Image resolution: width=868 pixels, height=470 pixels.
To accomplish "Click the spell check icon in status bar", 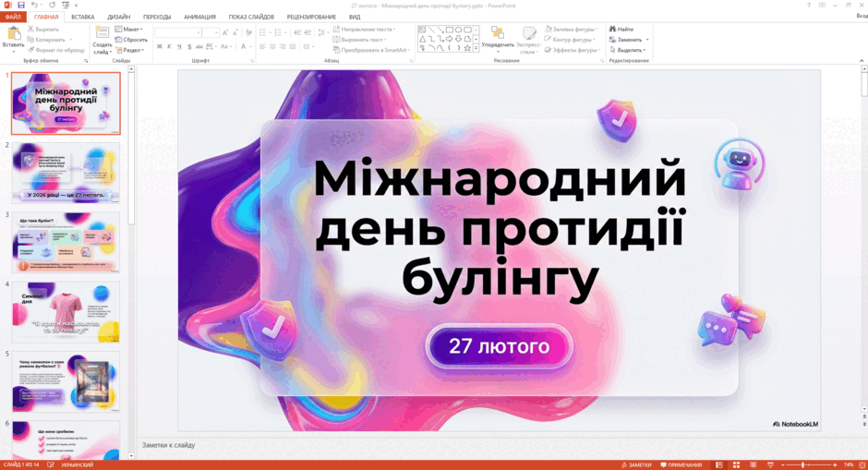I will coord(51,465).
